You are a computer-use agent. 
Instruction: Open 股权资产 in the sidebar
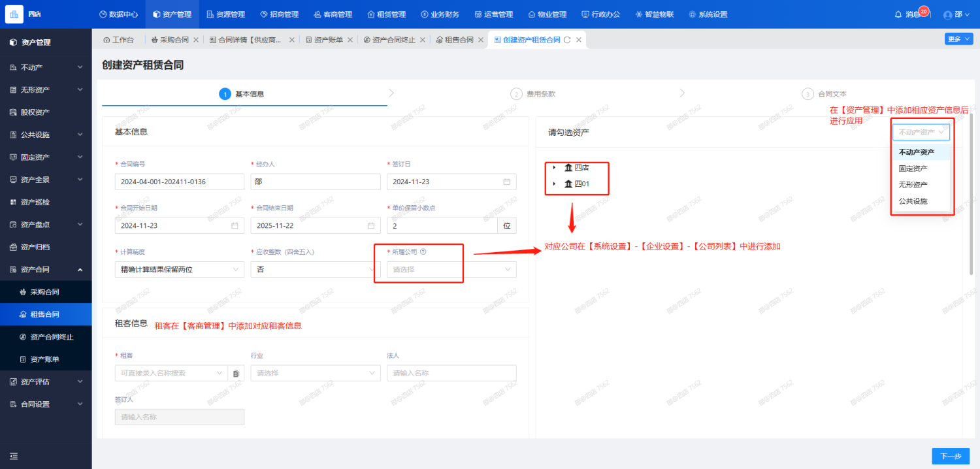[46, 112]
